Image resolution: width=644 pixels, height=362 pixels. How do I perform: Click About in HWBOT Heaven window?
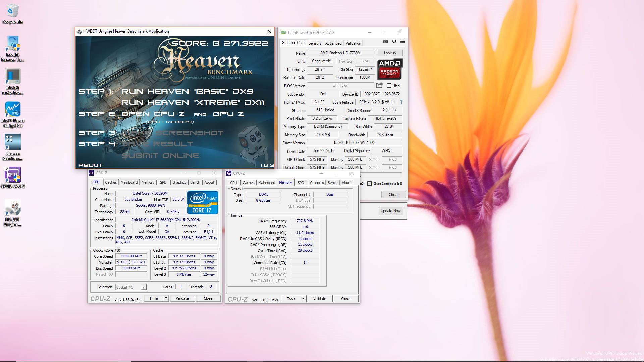point(90,165)
